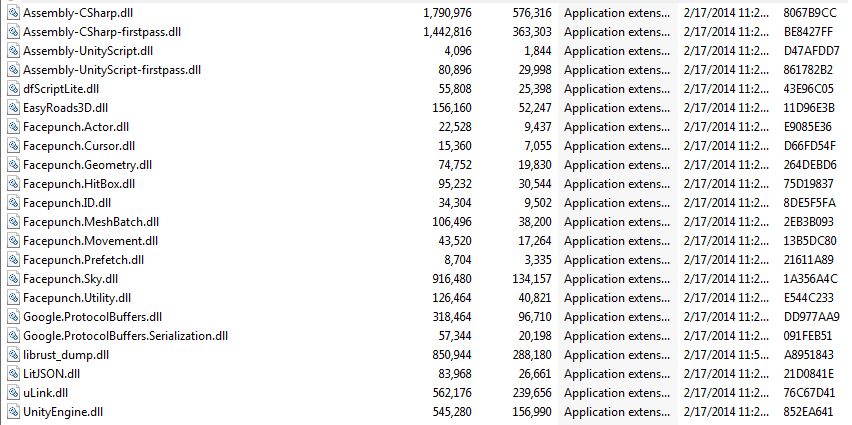
Task: Select the Google.ProtocolBuffers.Serialization.dll file name
Action: (x=126, y=336)
